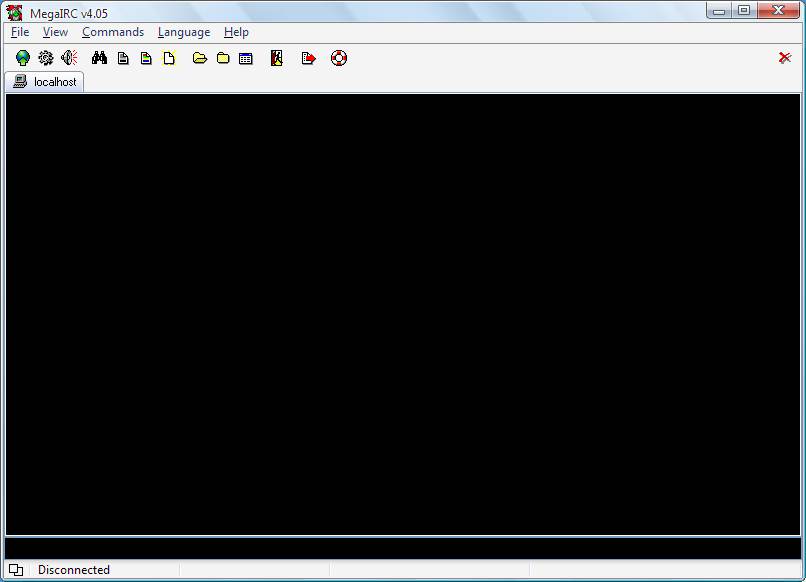Click the red arrow export icon
Screen dimensions: 806x582
click(x=308, y=58)
